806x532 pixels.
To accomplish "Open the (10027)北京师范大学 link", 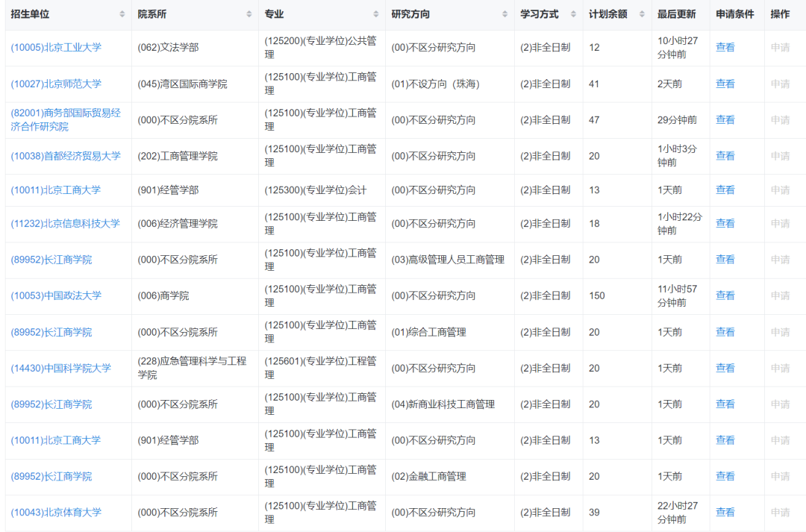I will (x=56, y=84).
